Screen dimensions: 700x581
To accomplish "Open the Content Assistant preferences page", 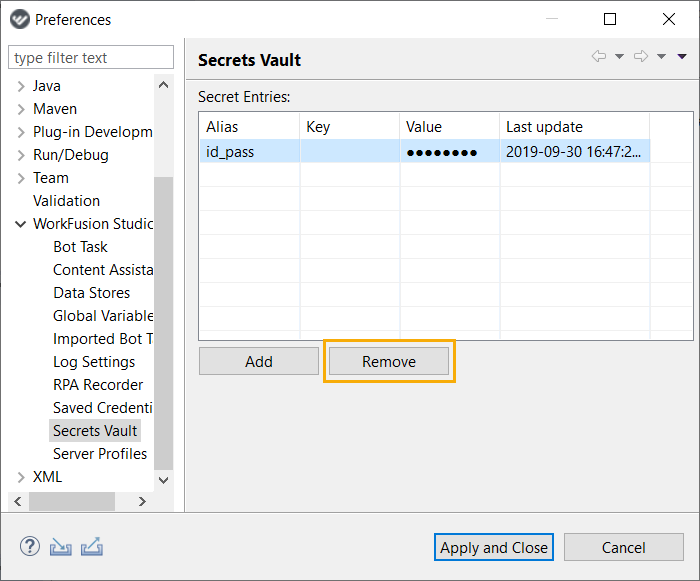I will pos(103,270).
